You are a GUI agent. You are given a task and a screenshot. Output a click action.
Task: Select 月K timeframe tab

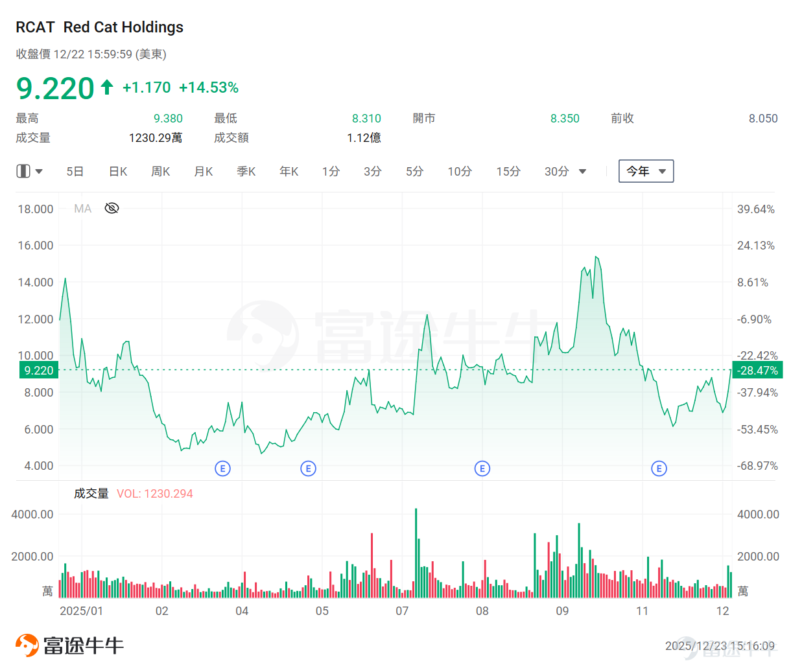tap(204, 171)
